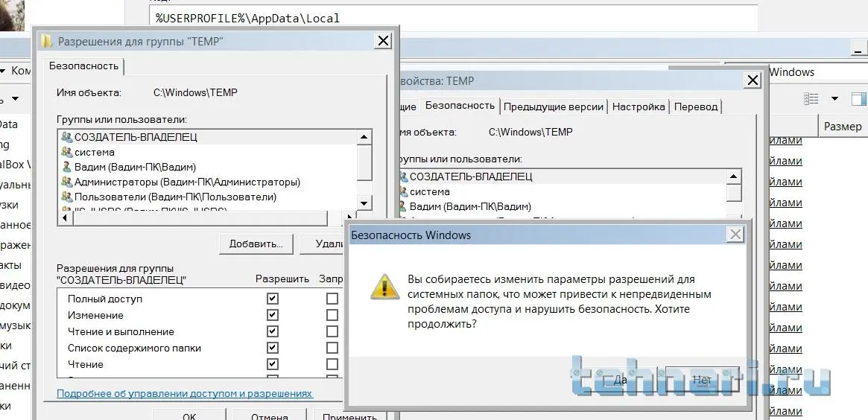Click folder icon in permissions dialog title bar

point(48,41)
